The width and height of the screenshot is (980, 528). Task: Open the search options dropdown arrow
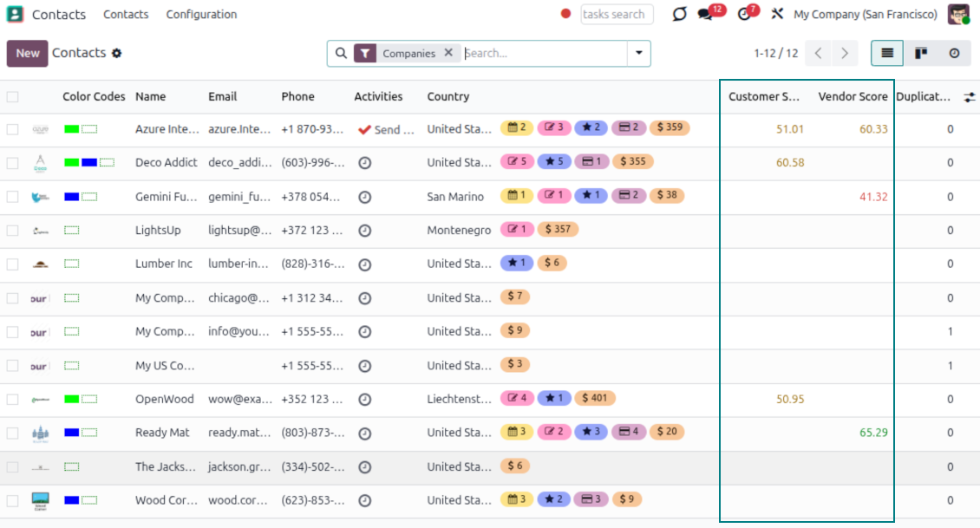(639, 53)
